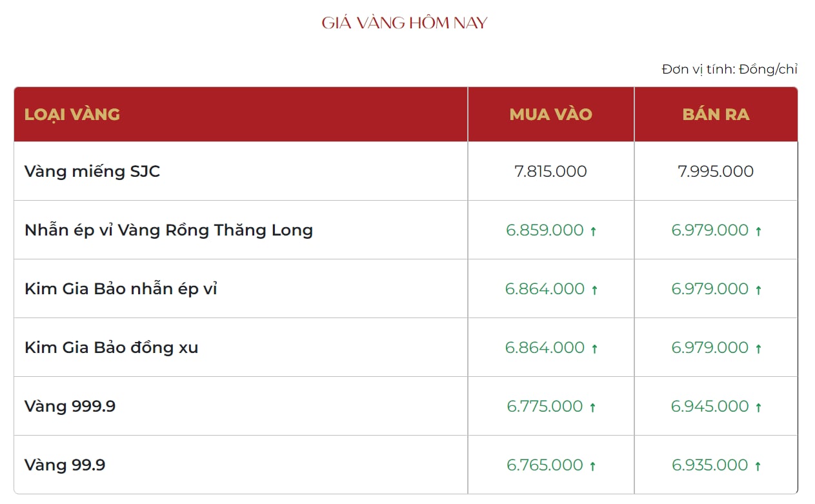Screen dimensions: 815x504
Task: Click up arrow next to Kim Gia Bảo đồng xu sell price
Action: pyautogui.click(x=759, y=348)
